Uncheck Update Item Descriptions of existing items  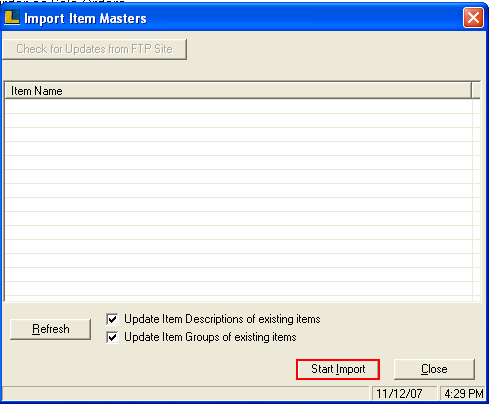tap(112, 319)
